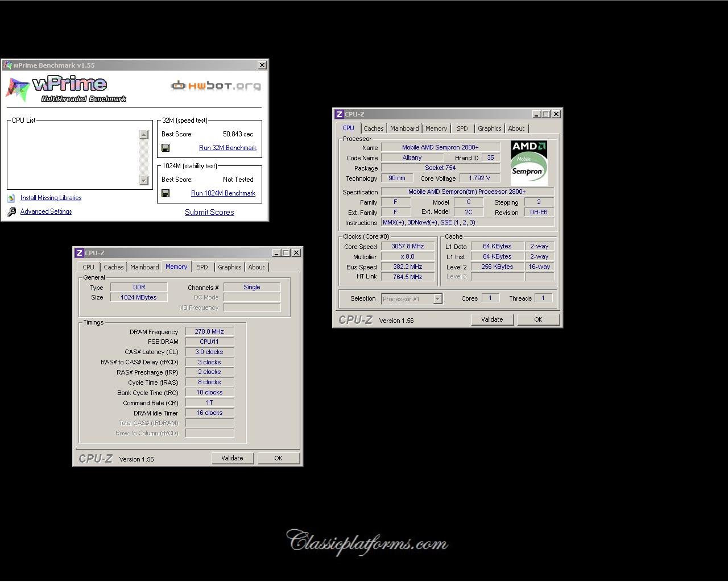Click the CAS# Latency value 3.0 clocks

(x=209, y=352)
